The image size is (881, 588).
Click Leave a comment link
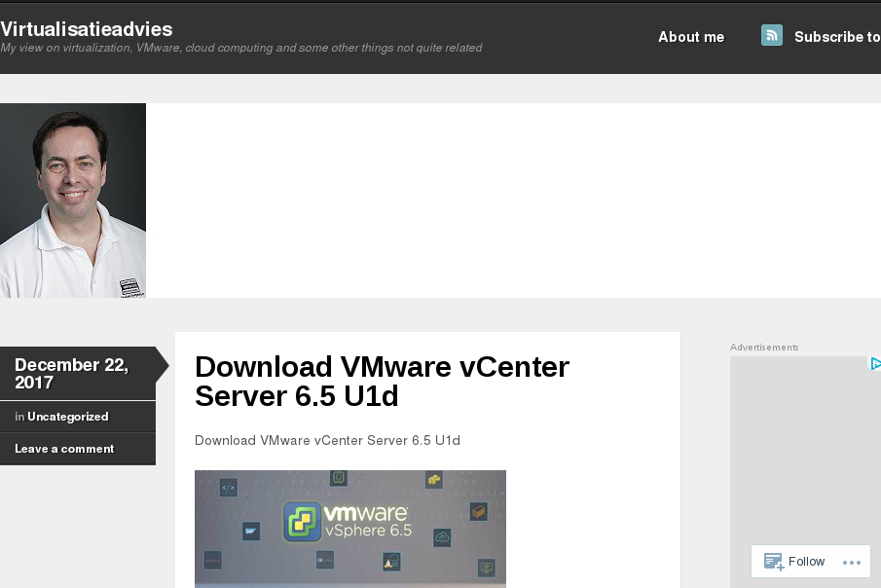click(x=64, y=449)
